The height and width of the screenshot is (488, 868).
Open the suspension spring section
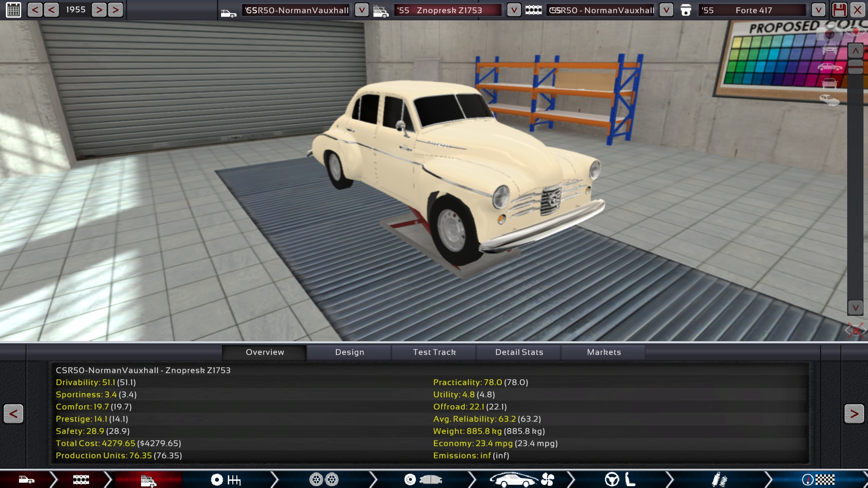[x=719, y=479]
